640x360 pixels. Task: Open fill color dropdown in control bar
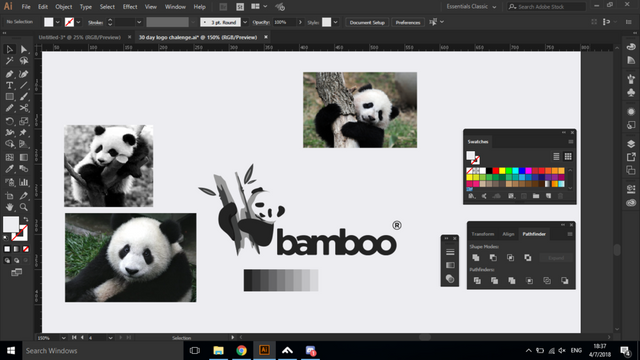click(x=58, y=22)
